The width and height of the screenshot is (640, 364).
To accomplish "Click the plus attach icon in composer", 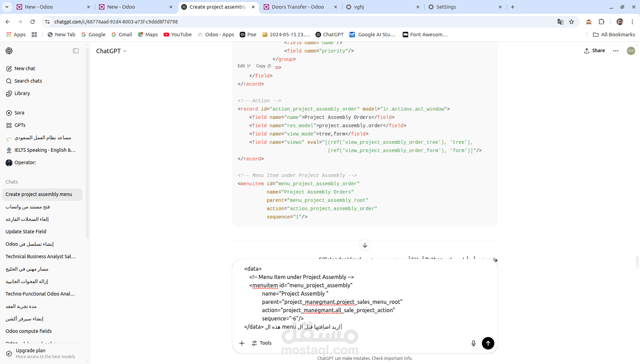I will pyautogui.click(x=242, y=343).
